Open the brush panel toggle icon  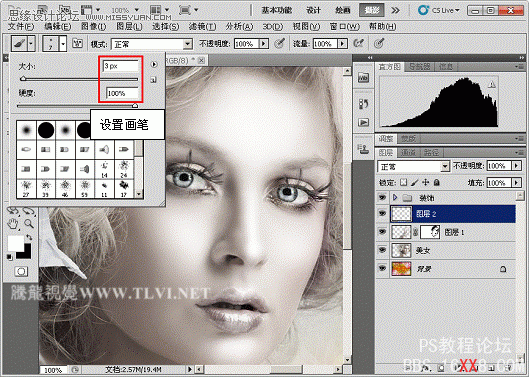click(x=78, y=44)
